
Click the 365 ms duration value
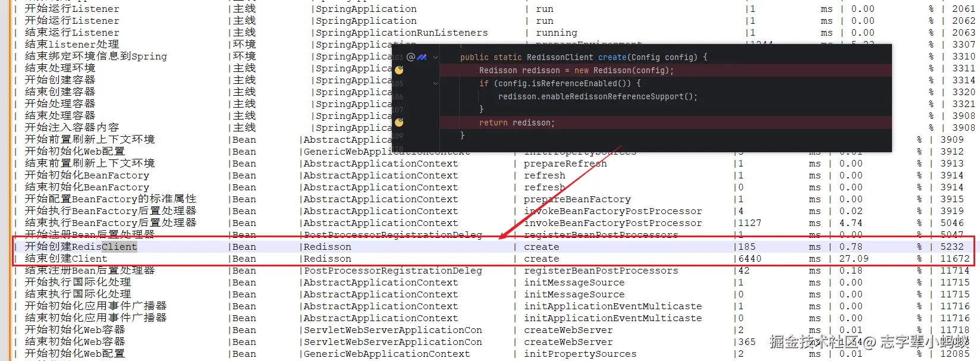point(747,341)
